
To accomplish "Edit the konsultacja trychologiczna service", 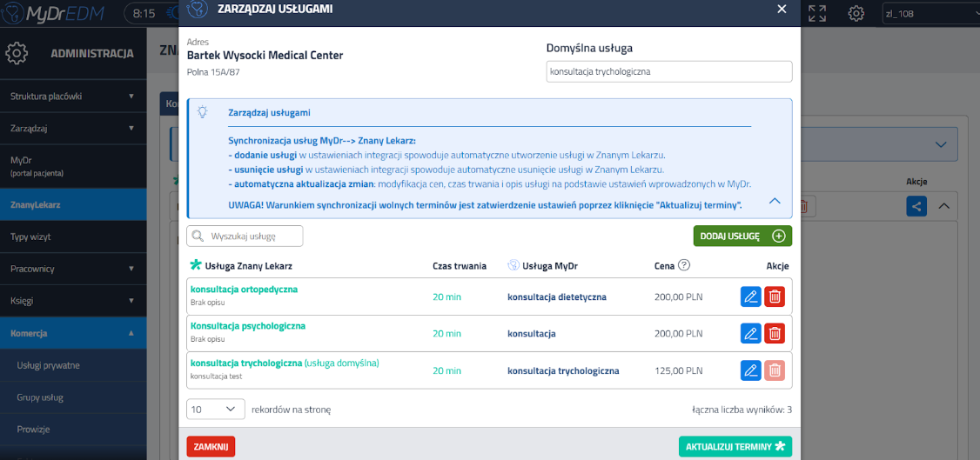I will pos(750,370).
